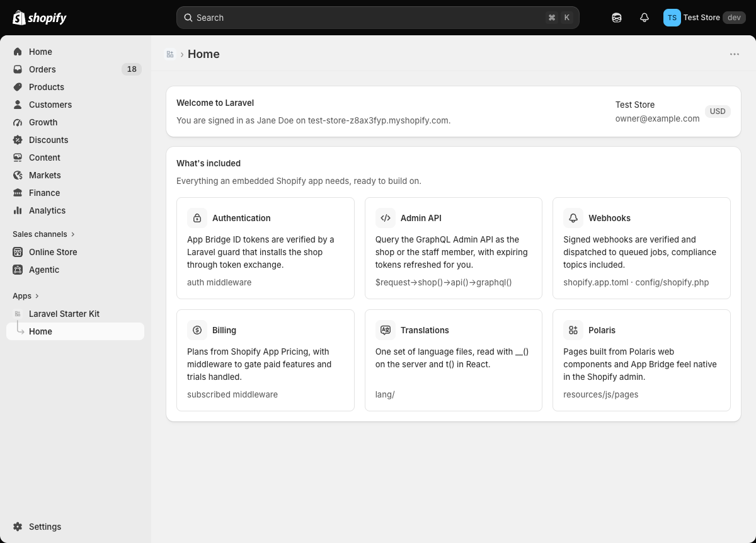The height and width of the screenshot is (543, 756).
Task: Click 'subscribed middleware' text
Action: [x=232, y=394]
